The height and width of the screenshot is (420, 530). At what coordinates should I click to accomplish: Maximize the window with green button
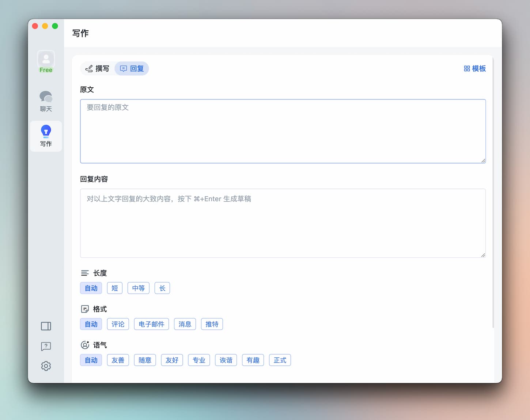(x=55, y=26)
